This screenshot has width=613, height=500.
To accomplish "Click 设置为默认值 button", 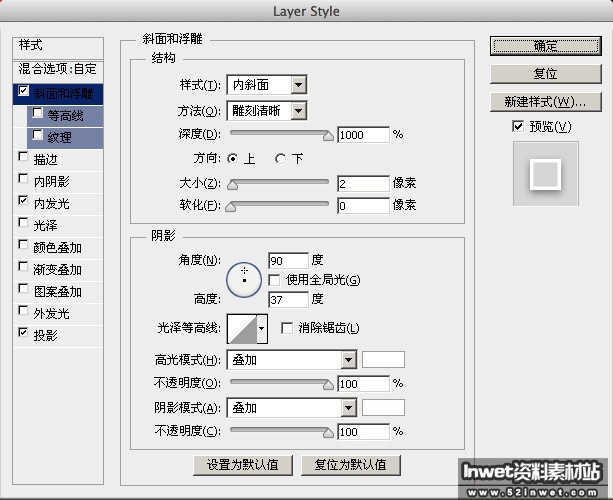I will pos(243,465).
